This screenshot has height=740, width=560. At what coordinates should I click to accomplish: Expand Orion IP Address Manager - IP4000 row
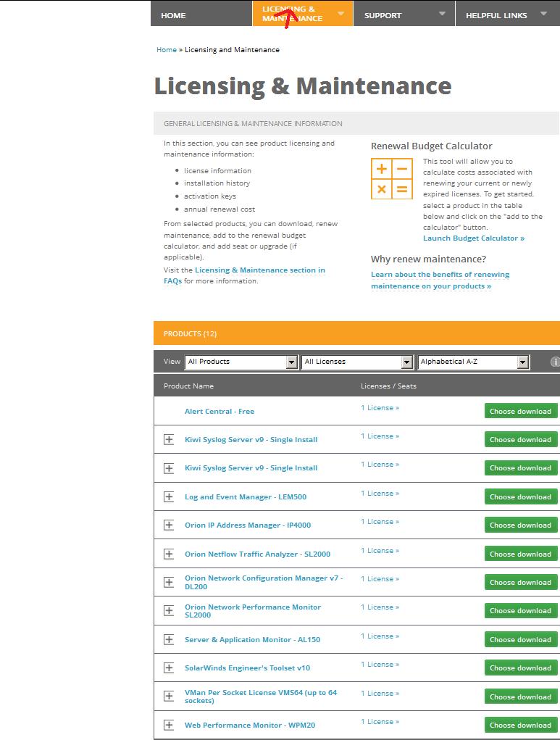click(x=168, y=525)
